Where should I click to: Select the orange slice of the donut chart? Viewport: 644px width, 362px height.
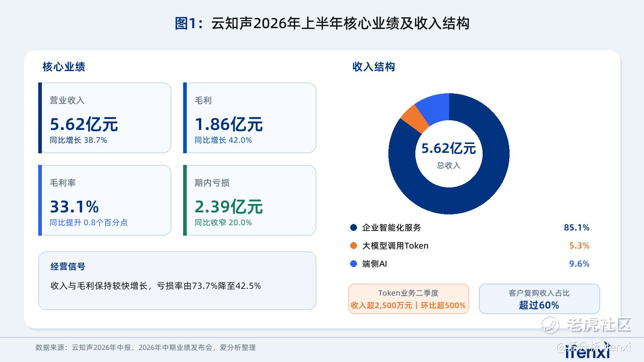(415, 119)
